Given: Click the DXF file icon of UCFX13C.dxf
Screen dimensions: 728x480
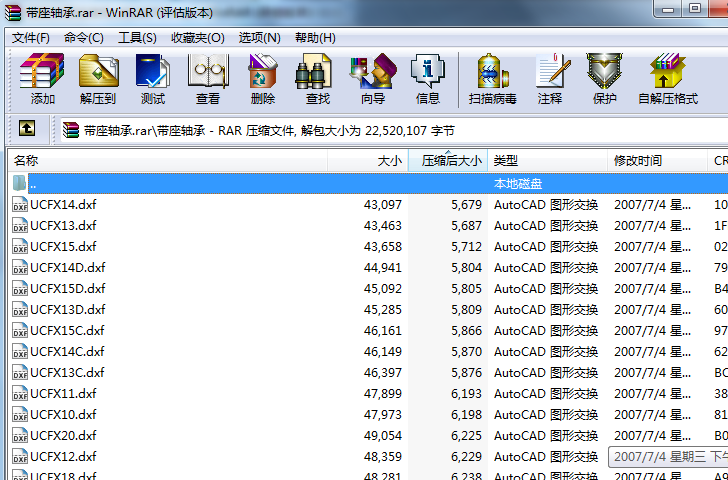Looking at the screenshot, I should pyautogui.click(x=20, y=372).
